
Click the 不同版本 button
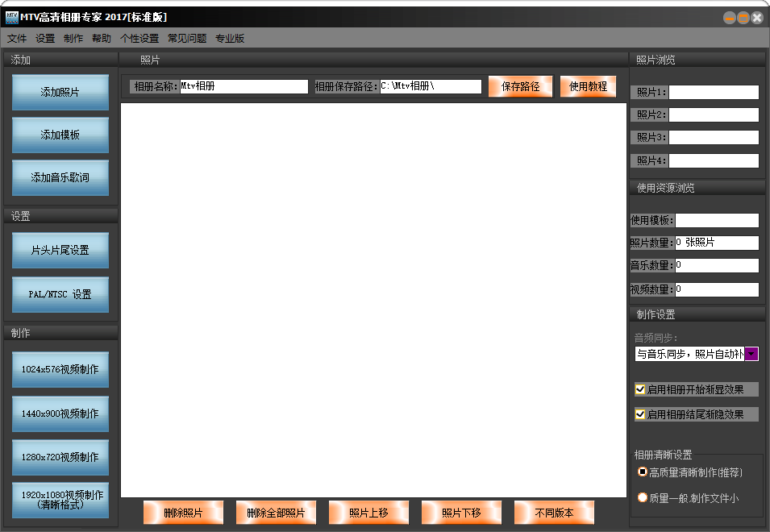(555, 513)
